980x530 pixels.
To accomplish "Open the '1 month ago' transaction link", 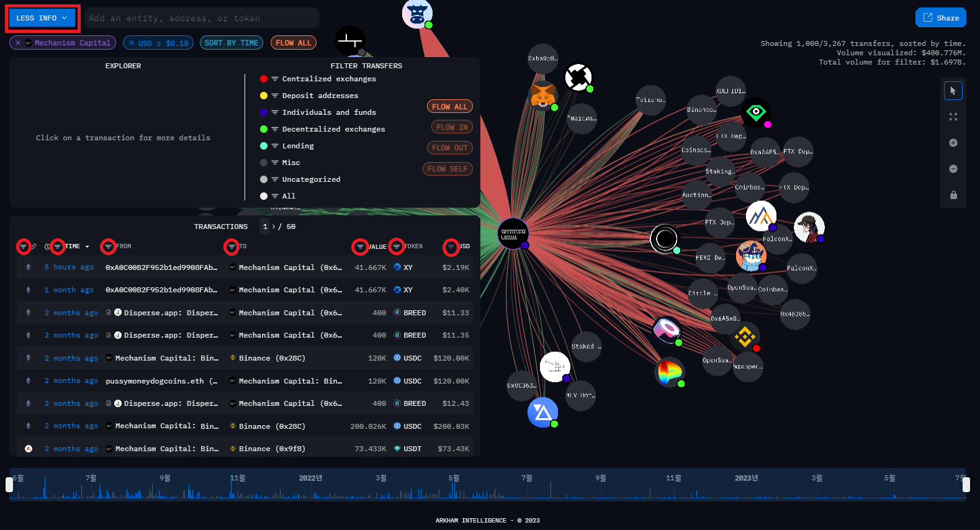I will tap(69, 290).
